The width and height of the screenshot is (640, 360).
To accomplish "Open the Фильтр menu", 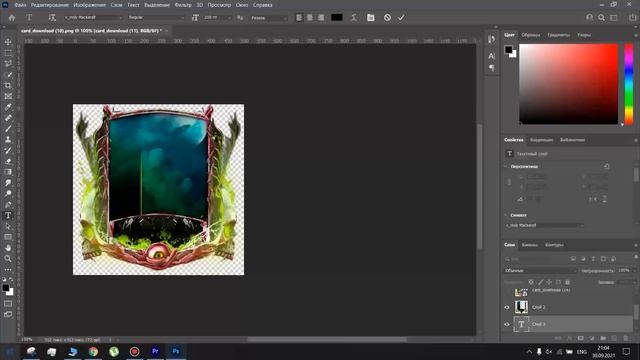I will coord(183,5).
